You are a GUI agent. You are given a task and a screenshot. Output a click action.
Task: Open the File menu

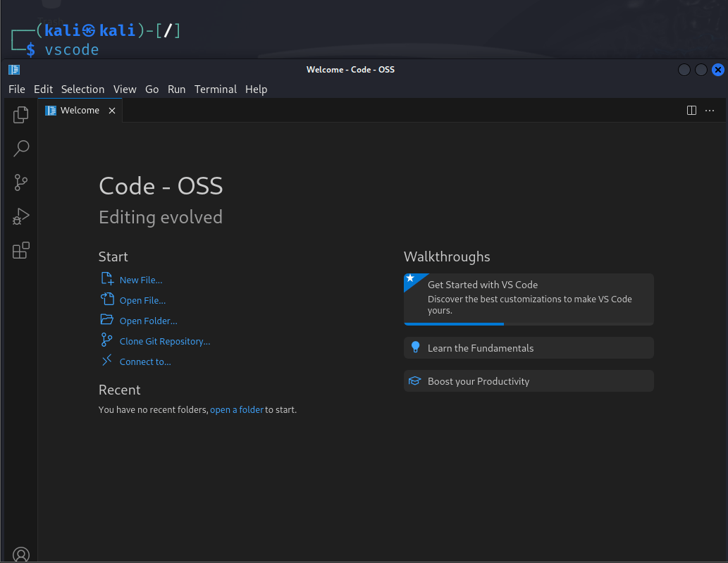[x=17, y=89]
